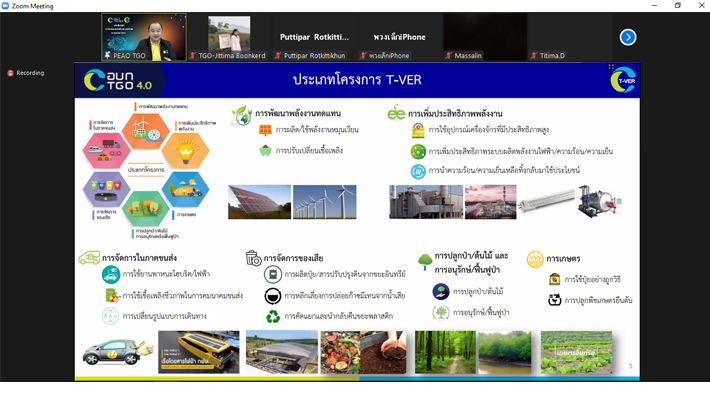Click the solar panel farm photo
The image size is (710, 400).
(259, 202)
